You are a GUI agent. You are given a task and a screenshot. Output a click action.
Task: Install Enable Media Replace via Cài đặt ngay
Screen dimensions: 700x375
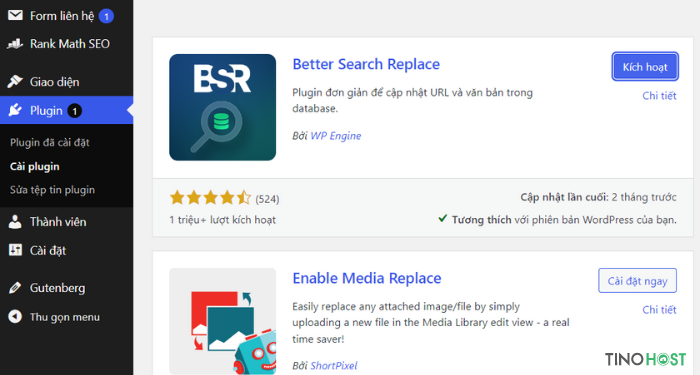coord(638,281)
